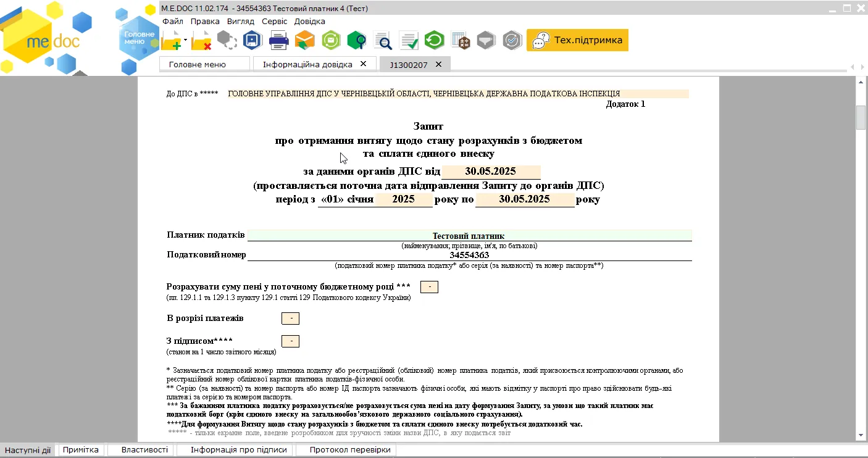
Task: Edit the period start year 2025 field
Action: (x=403, y=199)
